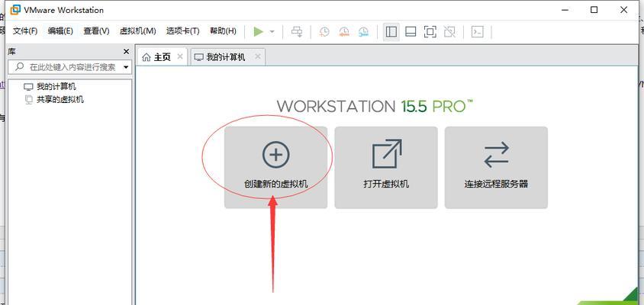The width and height of the screenshot is (644, 305).
Task: Click the VMware Workstation title bar logo
Action: click(x=15, y=10)
